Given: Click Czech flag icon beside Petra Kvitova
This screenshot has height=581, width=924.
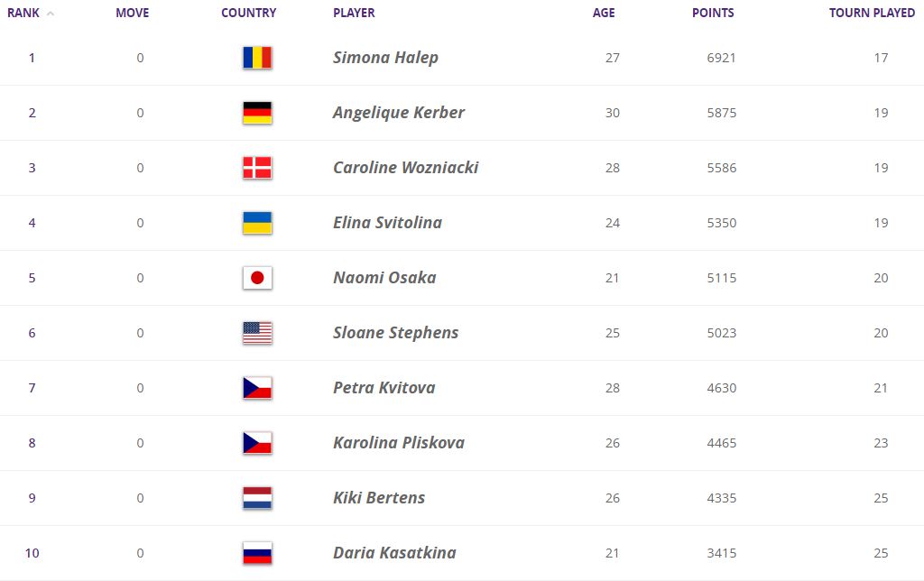Looking at the screenshot, I should pyautogui.click(x=257, y=388).
